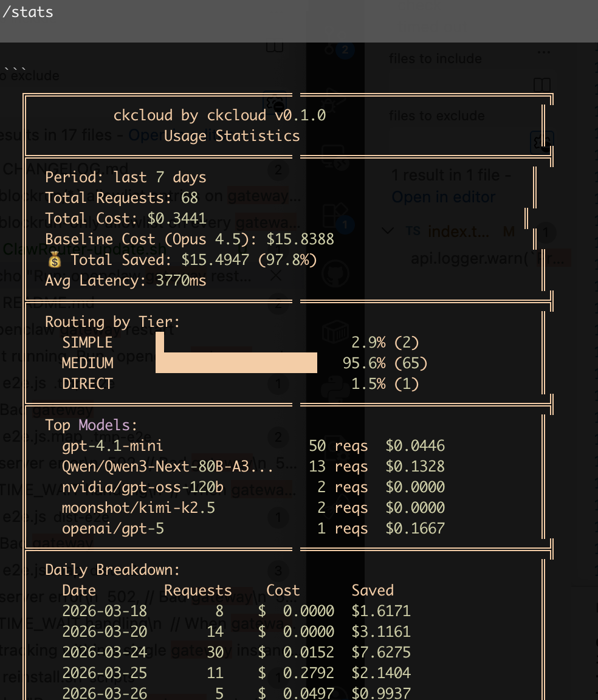Click the MEDIUM tier usage bar

[x=236, y=363]
